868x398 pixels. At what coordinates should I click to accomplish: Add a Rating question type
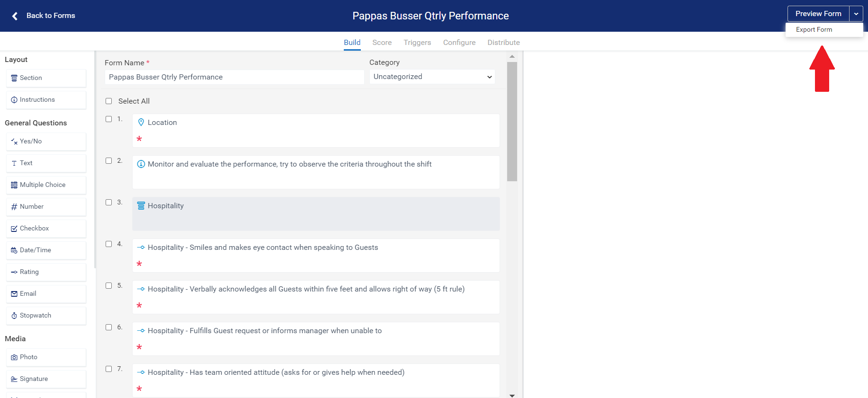point(46,272)
